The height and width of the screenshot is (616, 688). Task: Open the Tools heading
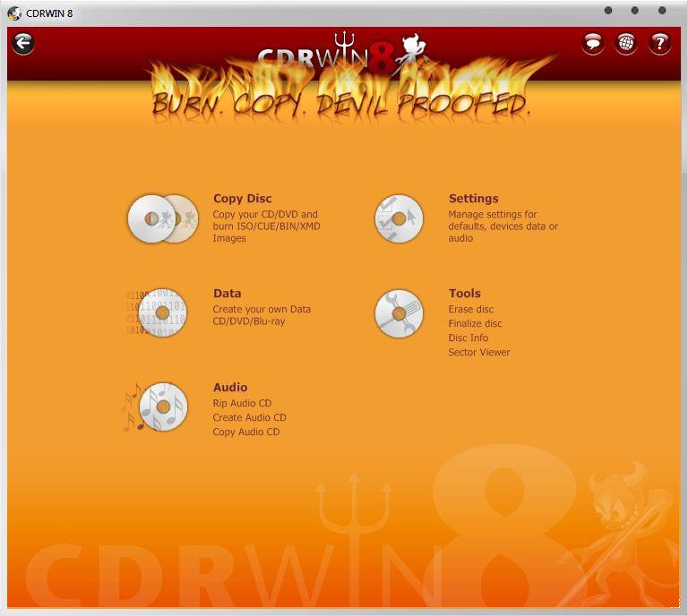464,294
